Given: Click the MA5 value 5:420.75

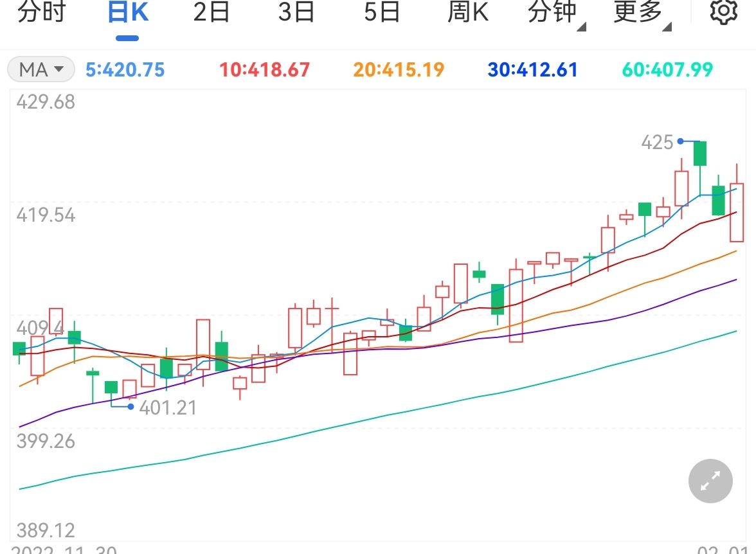Looking at the screenshot, I should point(125,70).
